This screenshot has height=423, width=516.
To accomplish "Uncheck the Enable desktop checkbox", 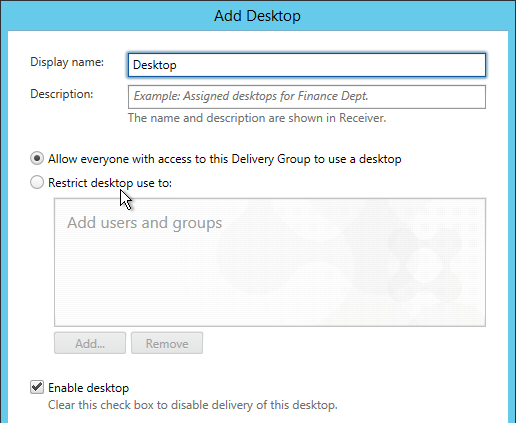I will (37, 387).
